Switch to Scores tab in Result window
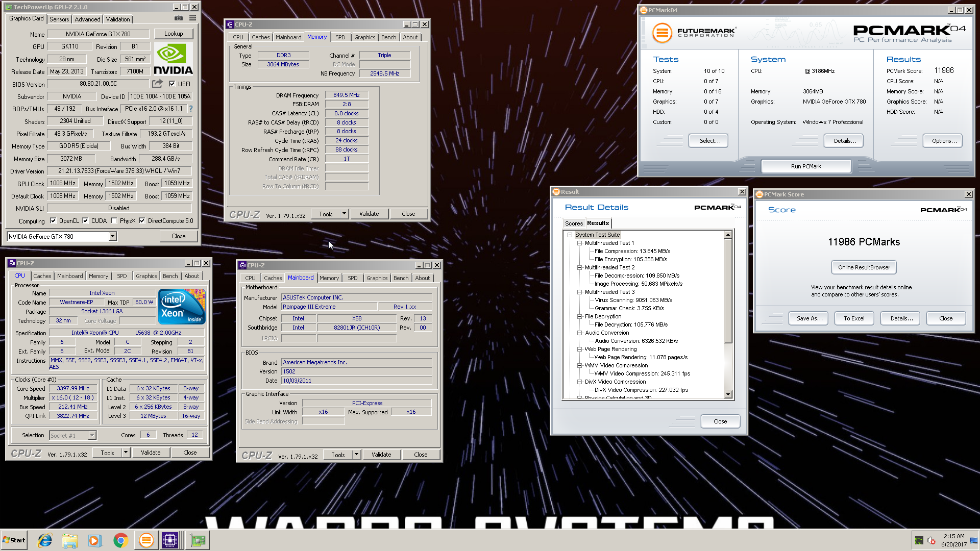Screen dimensions: 980x551 tap(574, 223)
